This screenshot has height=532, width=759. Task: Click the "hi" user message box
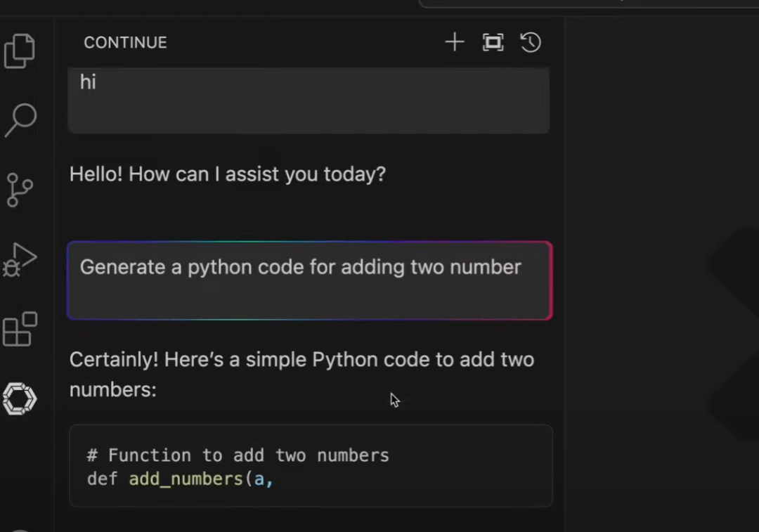[308, 100]
